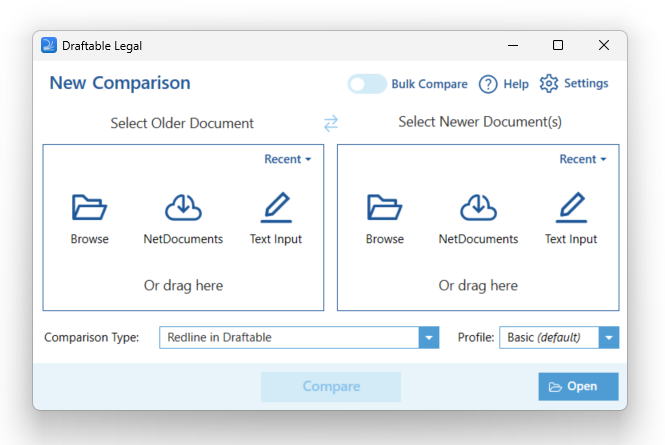Open Help question mark icon
This screenshot has width=665, height=445.
[x=488, y=84]
